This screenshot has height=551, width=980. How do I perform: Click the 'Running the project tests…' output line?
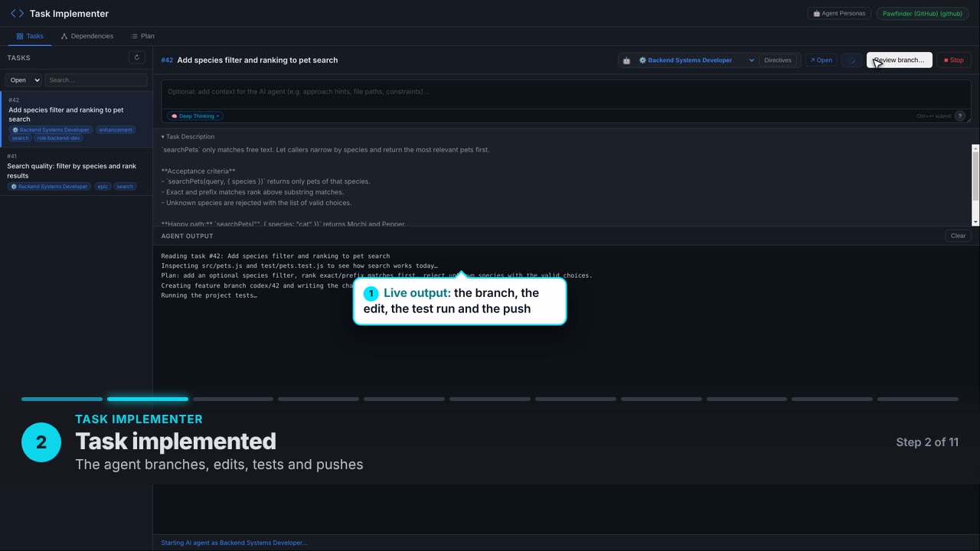click(209, 295)
